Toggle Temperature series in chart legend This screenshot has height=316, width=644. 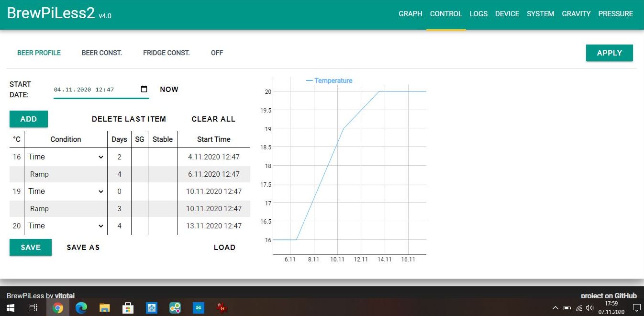[329, 80]
